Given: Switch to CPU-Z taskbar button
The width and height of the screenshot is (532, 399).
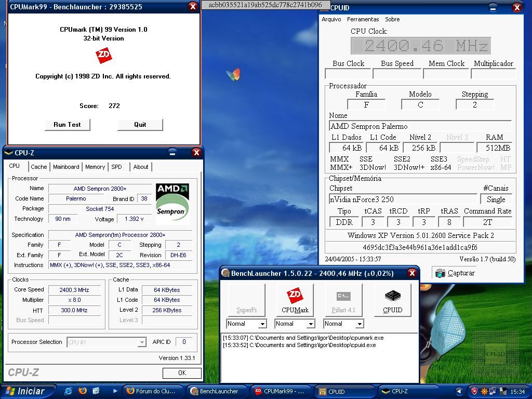Looking at the screenshot, I should 408,391.
